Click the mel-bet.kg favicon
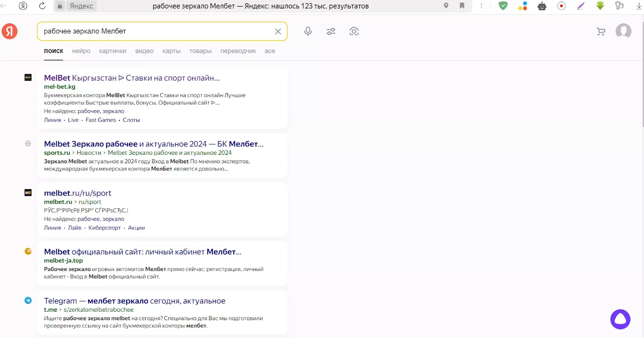Viewport: 644px width, 338px height. (x=28, y=77)
